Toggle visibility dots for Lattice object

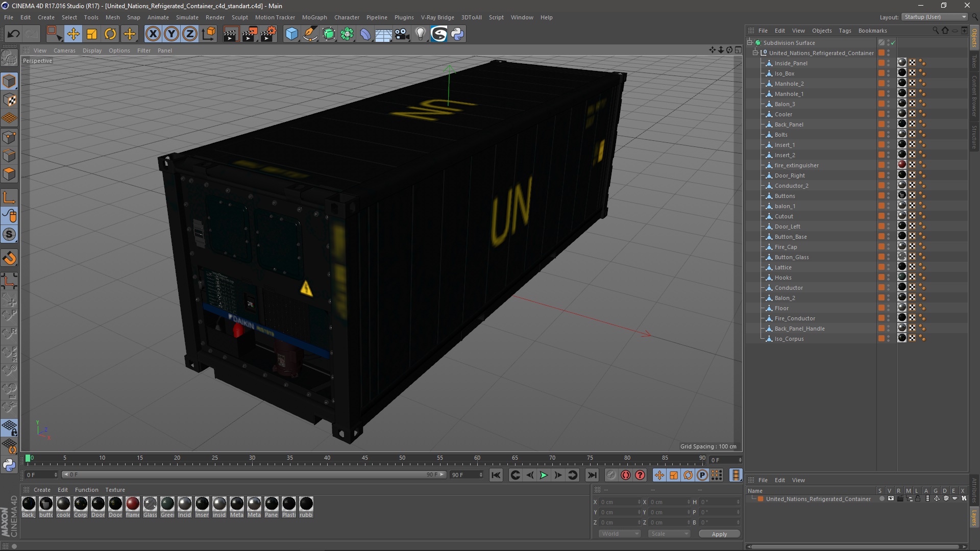pos(889,267)
